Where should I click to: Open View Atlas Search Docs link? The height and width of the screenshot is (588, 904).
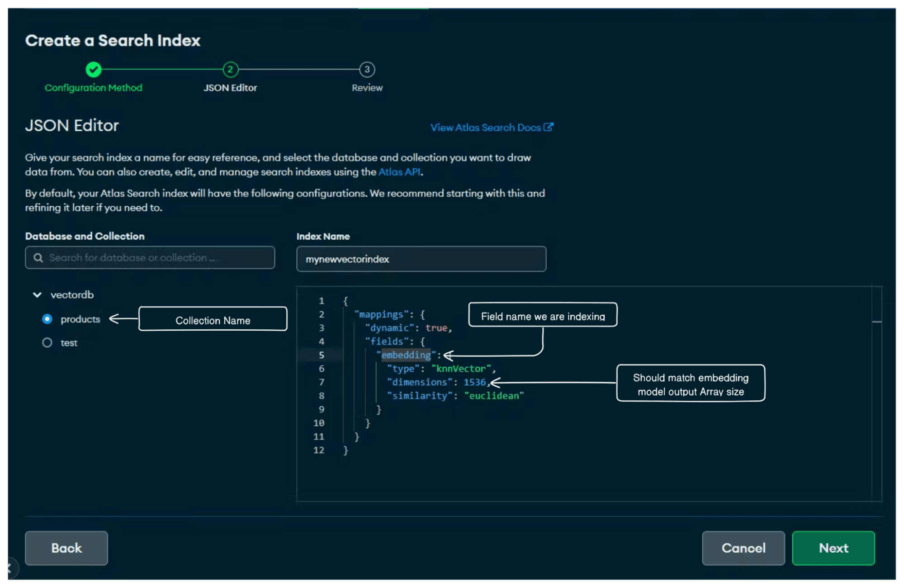[x=485, y=128]
